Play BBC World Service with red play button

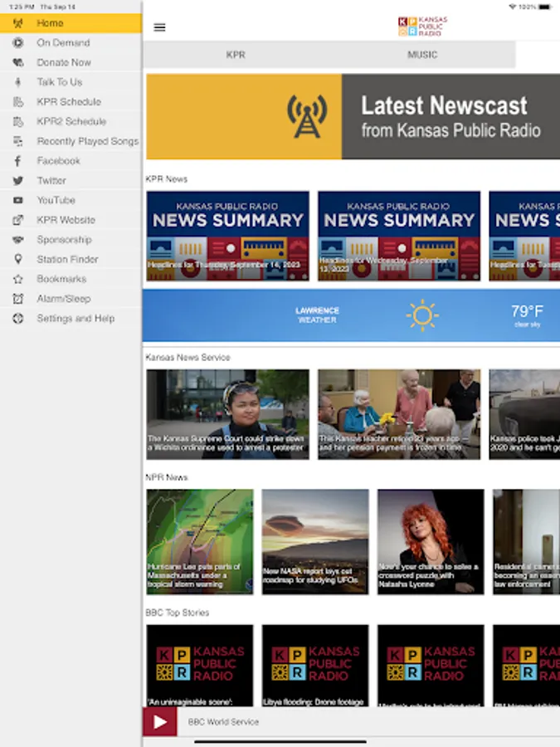click(159, 722)
